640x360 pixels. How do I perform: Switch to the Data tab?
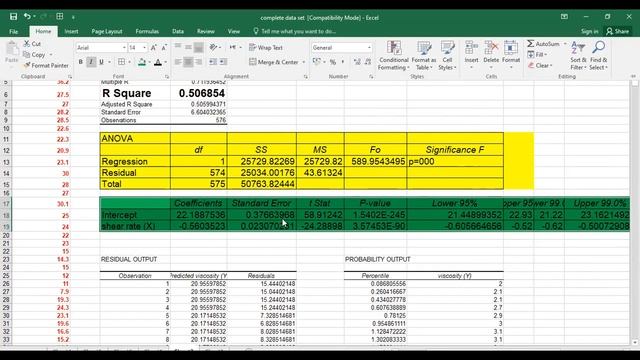[x=178, y=31]
